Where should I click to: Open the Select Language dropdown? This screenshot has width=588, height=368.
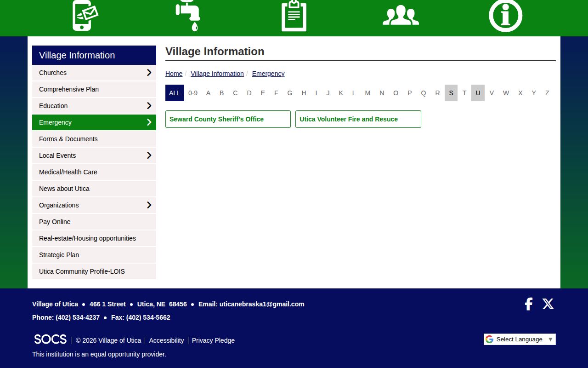(x=520, y=339)
